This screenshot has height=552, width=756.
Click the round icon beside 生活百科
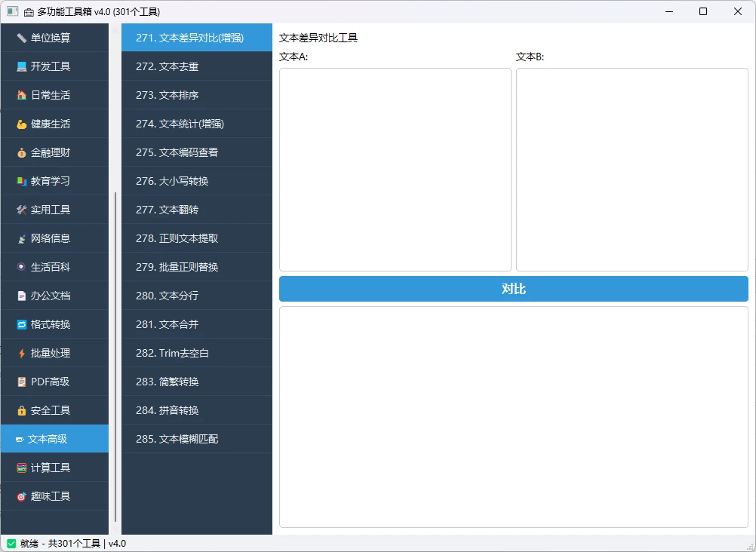[x=21, y=267]
